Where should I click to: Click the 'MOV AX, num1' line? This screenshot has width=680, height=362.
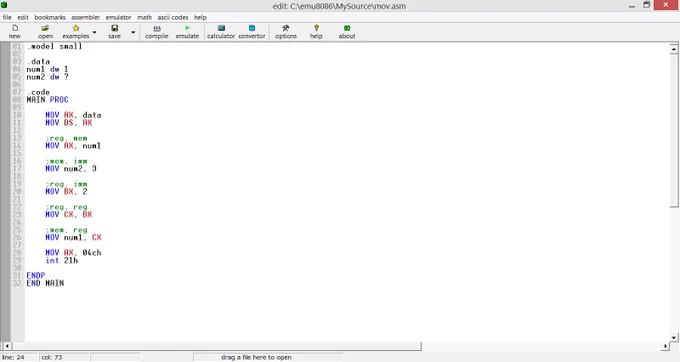(x=73, y=146)
